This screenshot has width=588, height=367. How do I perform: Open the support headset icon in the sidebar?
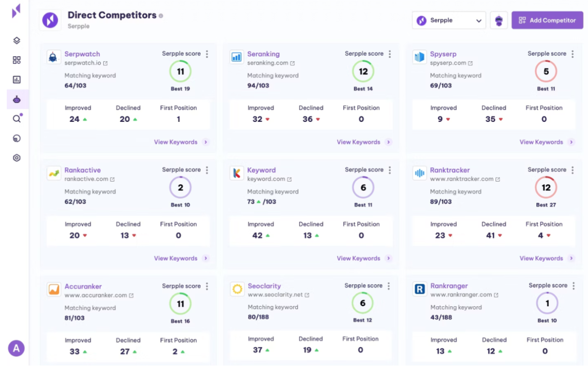coord(17,138)
